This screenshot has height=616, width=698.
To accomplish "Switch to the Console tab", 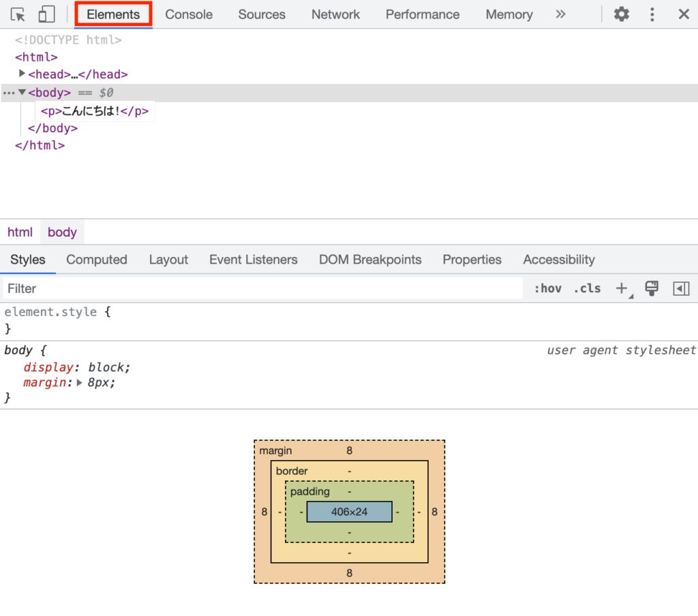I will 189,14.
